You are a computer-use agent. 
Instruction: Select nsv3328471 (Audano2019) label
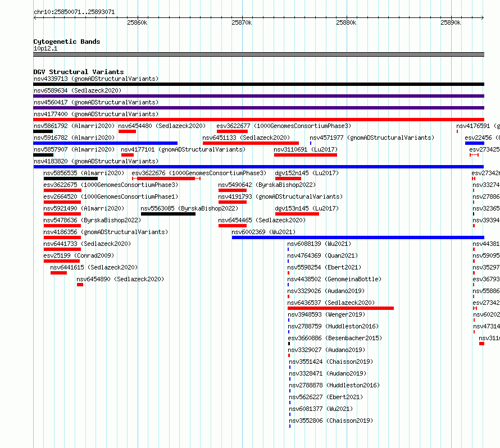point(328,373)
